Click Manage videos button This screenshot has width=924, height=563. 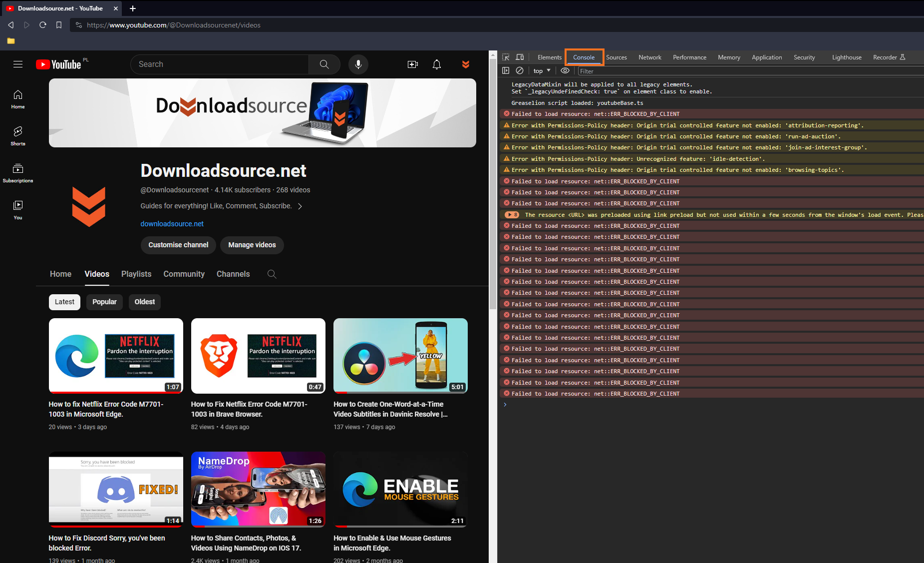(252, 245)
